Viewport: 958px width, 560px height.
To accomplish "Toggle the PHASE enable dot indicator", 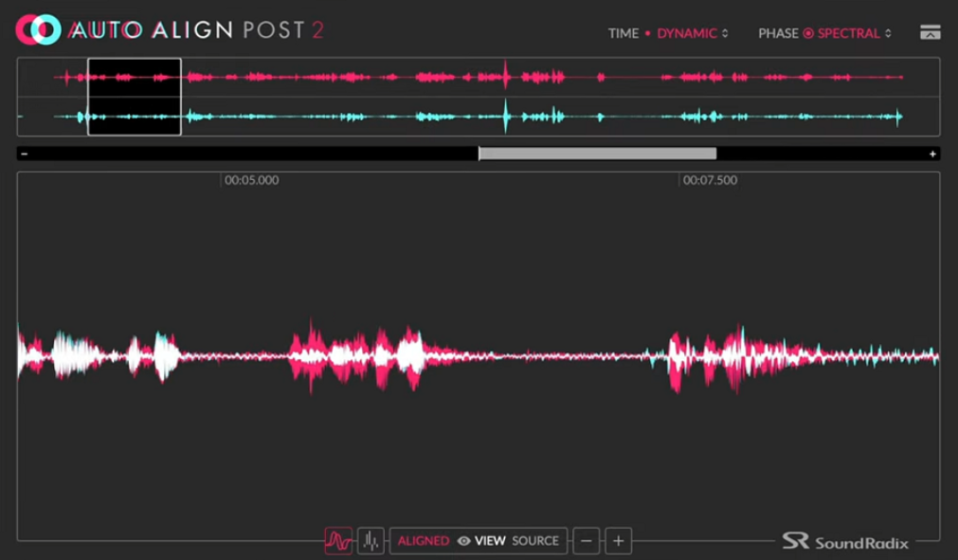I will [808, 33].
